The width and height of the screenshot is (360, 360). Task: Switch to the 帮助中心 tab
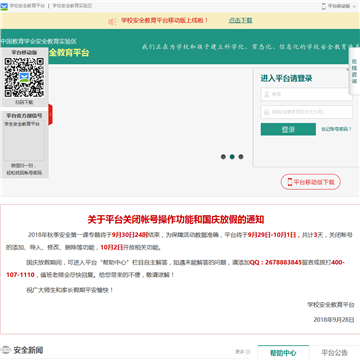[283, 353]
